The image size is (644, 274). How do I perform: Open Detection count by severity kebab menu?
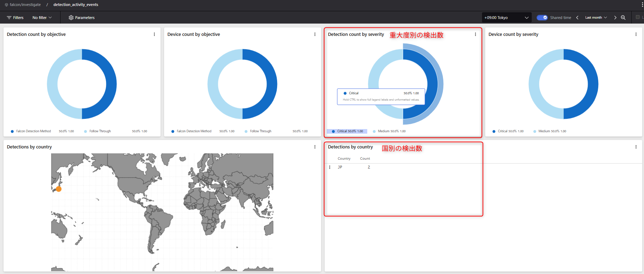(475, 34)
